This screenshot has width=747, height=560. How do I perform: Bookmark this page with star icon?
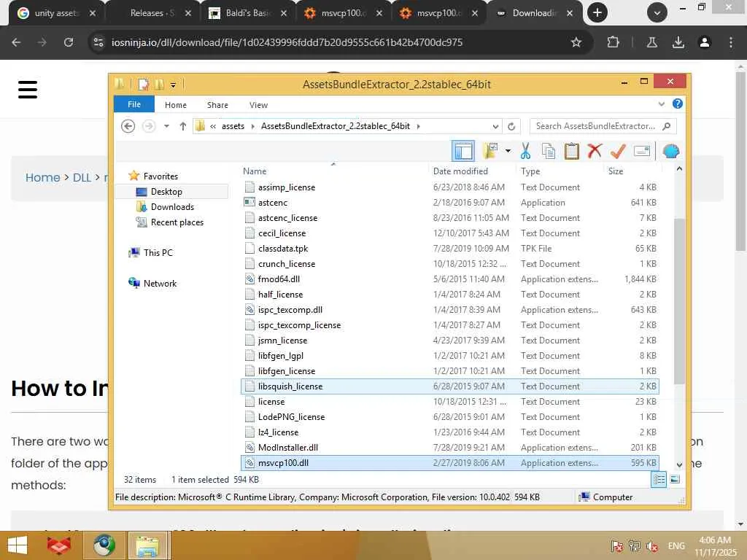coord(576,42)
